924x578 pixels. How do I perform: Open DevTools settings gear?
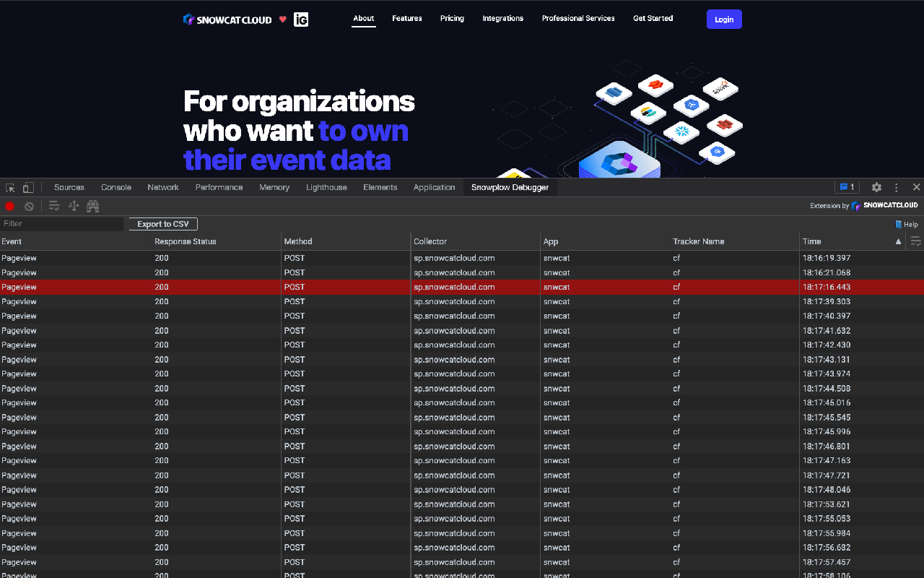tap(876, 187)
